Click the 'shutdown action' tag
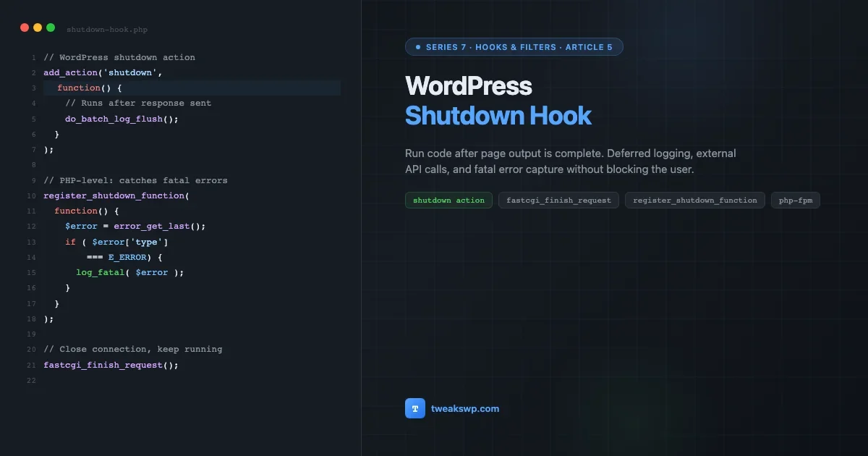868x456 pixels. pyautogui.click(x=448, y=200)
